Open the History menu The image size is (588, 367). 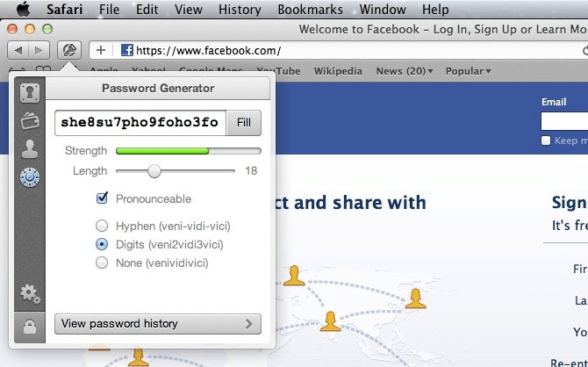pos(240,9)
